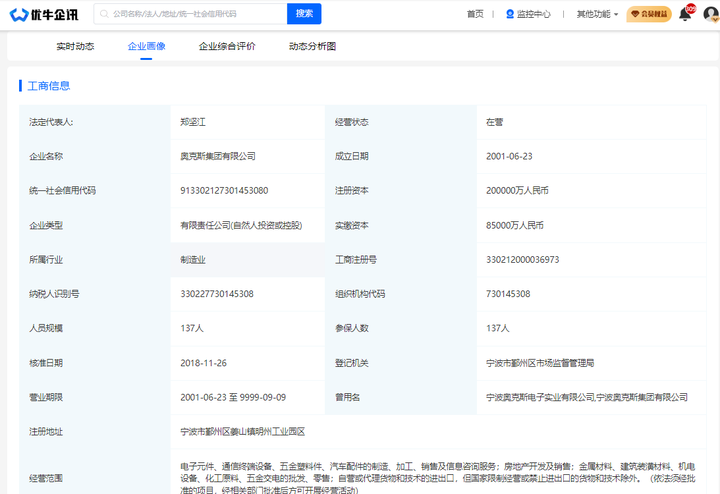
Task: Click the 纳税人识别号 label
Action: tap(54, 294)
